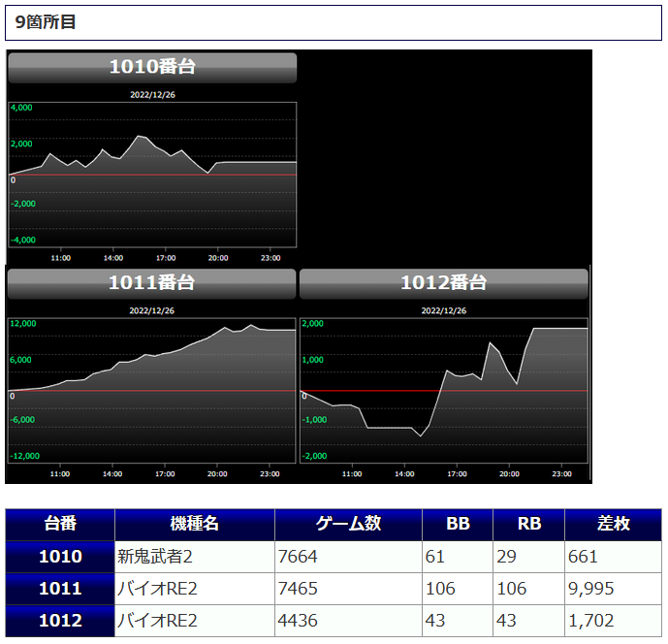
Task: Click バイオRE2 in the 1012 row
Action: [157, 621]
